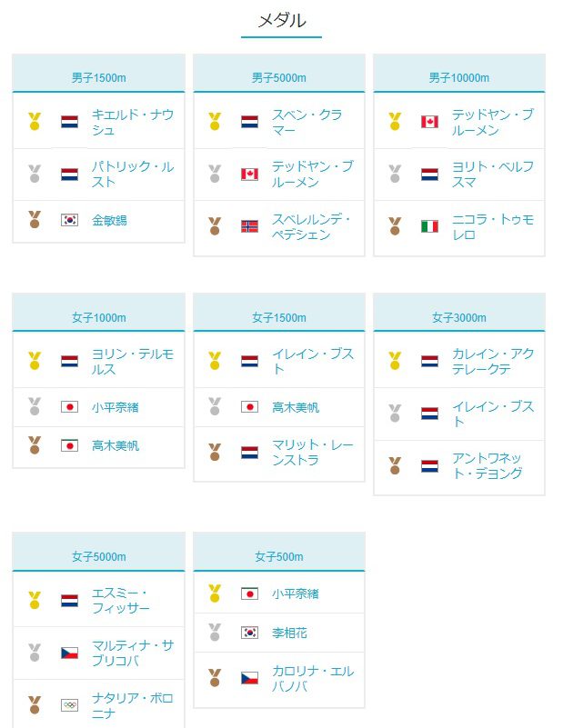Screen dimensions: 563x728
Task: Click Olympic rings flag beside ナタリア・ボロニナ
Action: (69, 704)
